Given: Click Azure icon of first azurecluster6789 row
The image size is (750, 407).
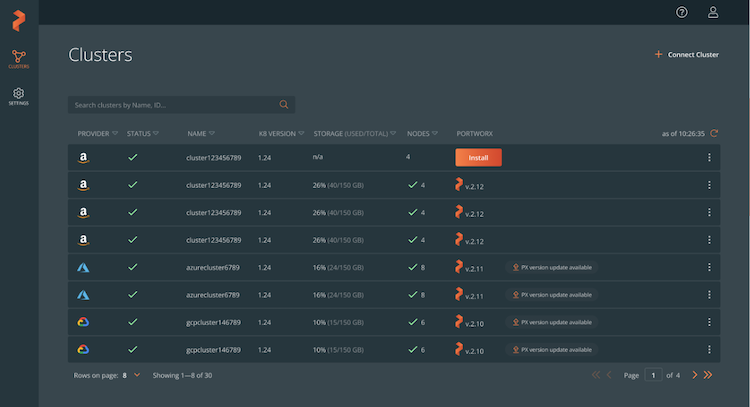Looking at the screenshot, I should 83,267.
